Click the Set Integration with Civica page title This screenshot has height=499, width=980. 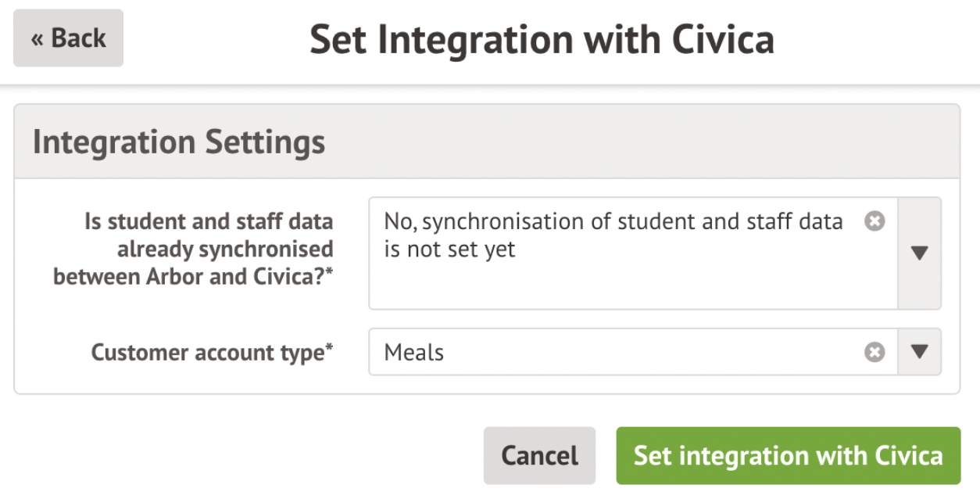pos(542,39)
